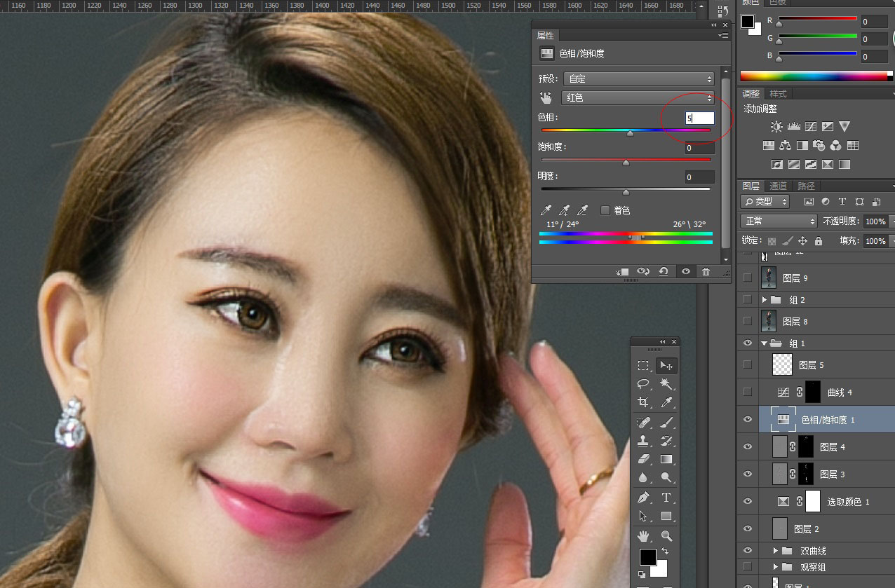Select the 调整 tab

[x=751, y=93]
